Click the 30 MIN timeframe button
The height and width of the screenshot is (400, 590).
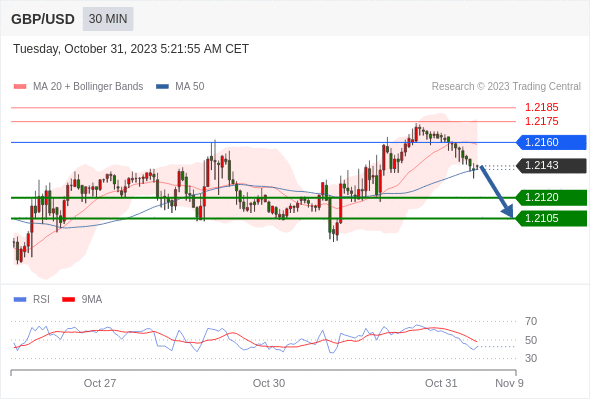(x=108, y=19)
